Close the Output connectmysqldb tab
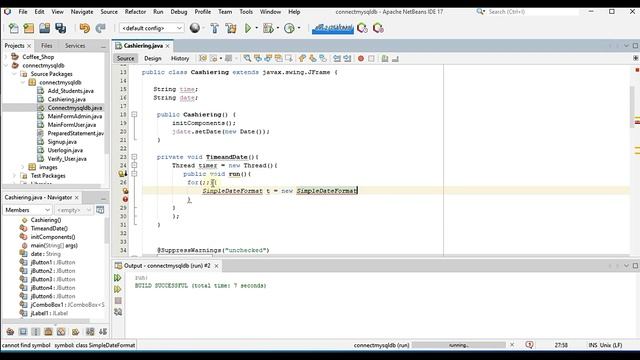The width and height of the screenshot is (640, 360). [x=216, y=266]
